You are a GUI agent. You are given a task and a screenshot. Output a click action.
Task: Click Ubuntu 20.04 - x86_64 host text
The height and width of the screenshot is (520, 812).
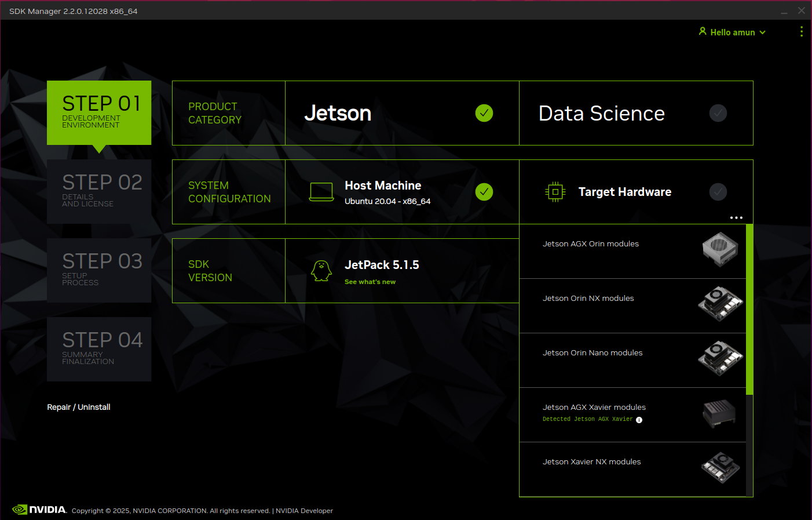(387, 201)
